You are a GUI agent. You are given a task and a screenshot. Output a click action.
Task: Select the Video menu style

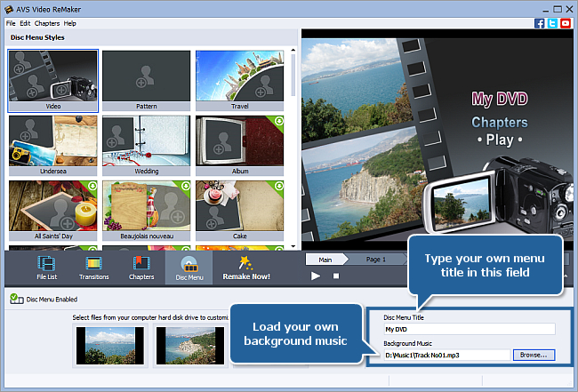tap(53, 80)
